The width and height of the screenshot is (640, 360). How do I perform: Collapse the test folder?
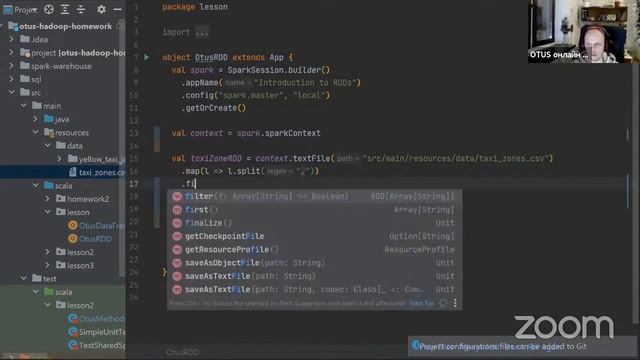24,278
